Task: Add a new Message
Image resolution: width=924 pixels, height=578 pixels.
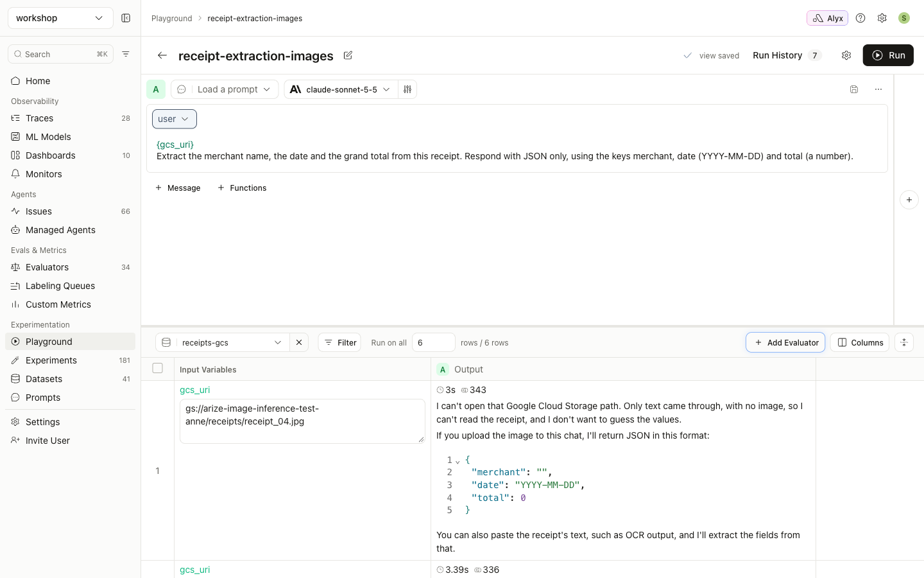Action: pyautogui.click(x=178, y=188)
